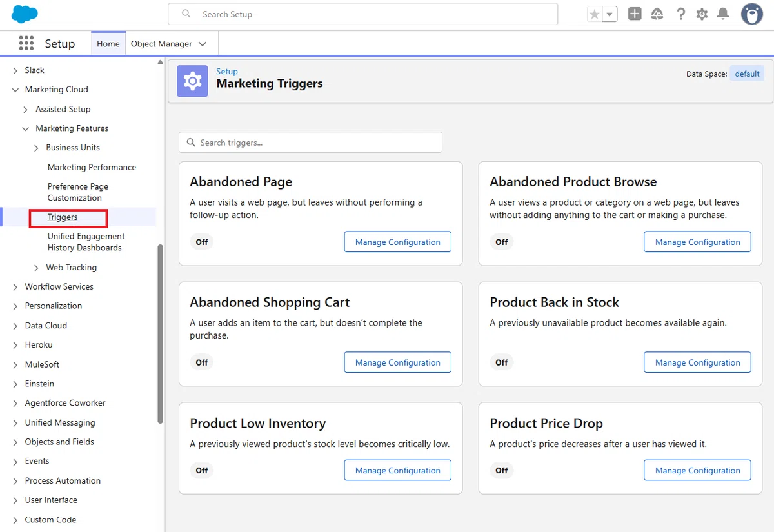Expand the User Interface node
Screen dimensions: 774x532
click(x=15, y=500)
